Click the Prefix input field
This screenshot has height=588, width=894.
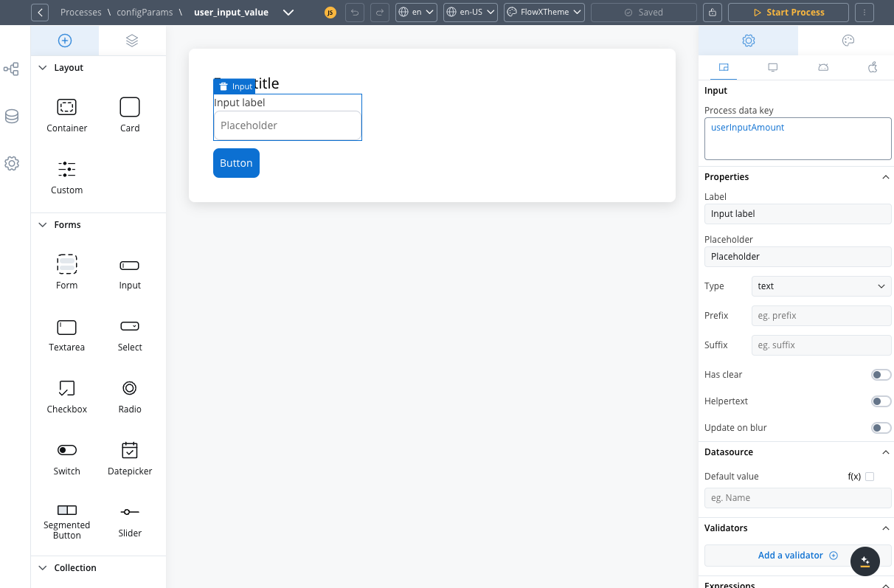[x=822, y=316]
